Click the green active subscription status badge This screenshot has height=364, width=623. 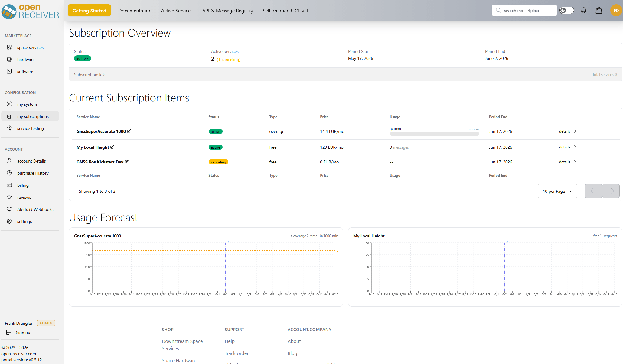(x=82, y=59)
